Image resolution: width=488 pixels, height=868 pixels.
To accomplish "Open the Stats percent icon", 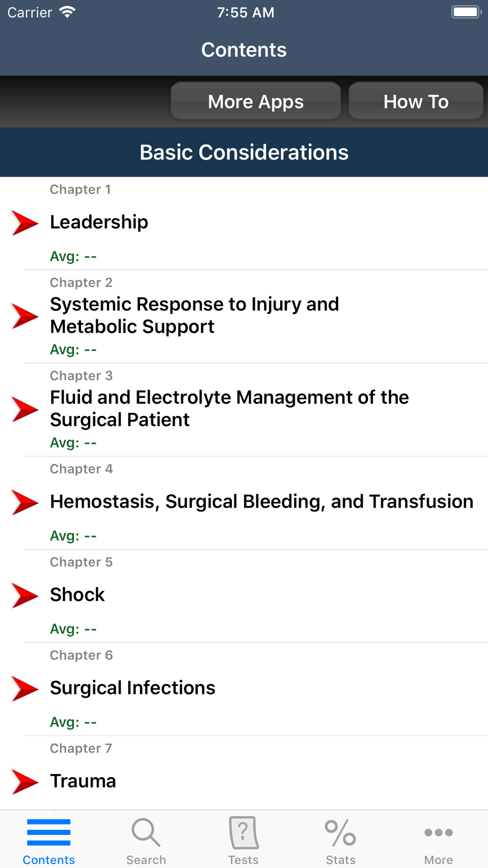I will tap(341, 833).
